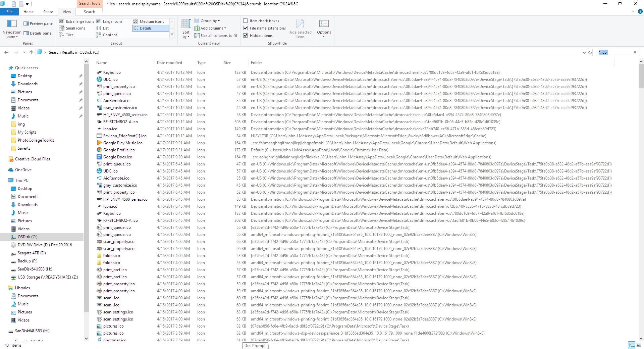
Task: Switch to the Home ribbon tab
Action: pos(29,12)
